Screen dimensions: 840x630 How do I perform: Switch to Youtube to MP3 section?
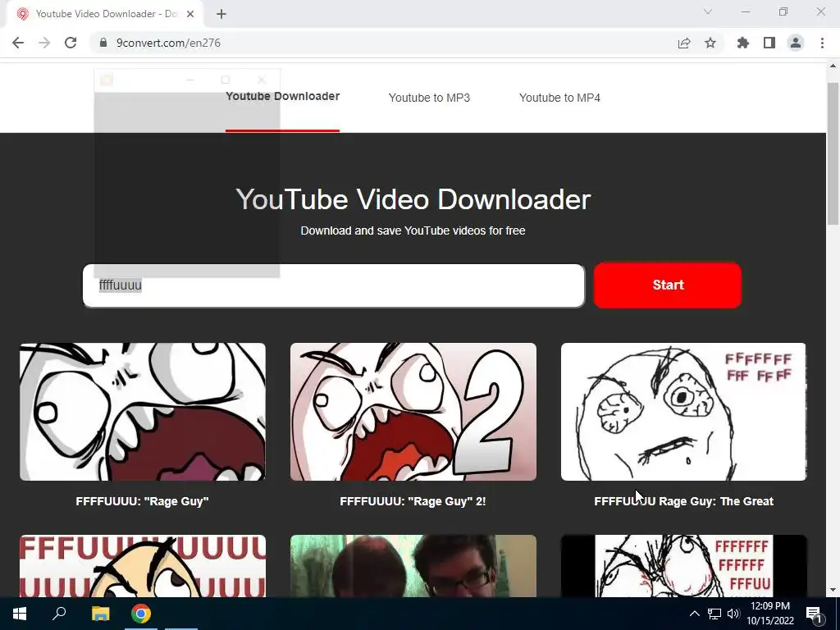[x=429, y=98]
